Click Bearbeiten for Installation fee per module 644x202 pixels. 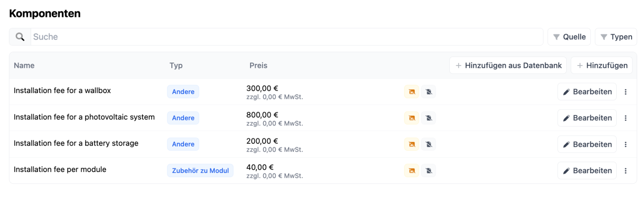587,170
